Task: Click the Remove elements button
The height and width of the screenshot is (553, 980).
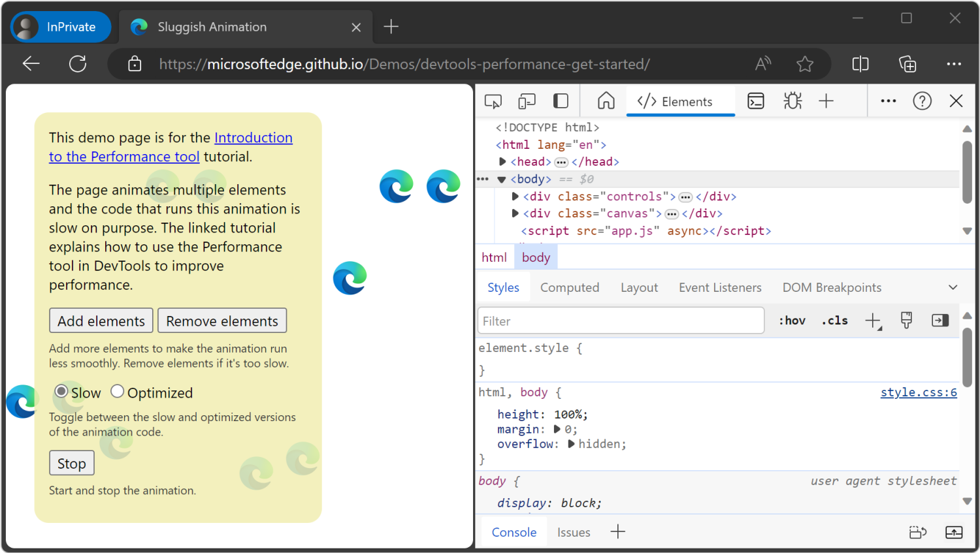Action: [222, 321]
